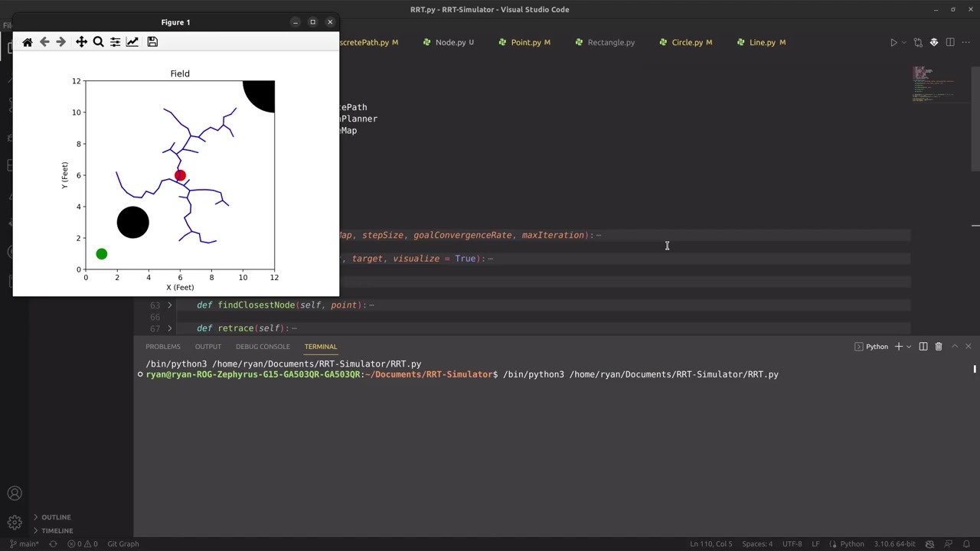
Task: Run the Python file with the play icon
Action: [x=893, y=43]
